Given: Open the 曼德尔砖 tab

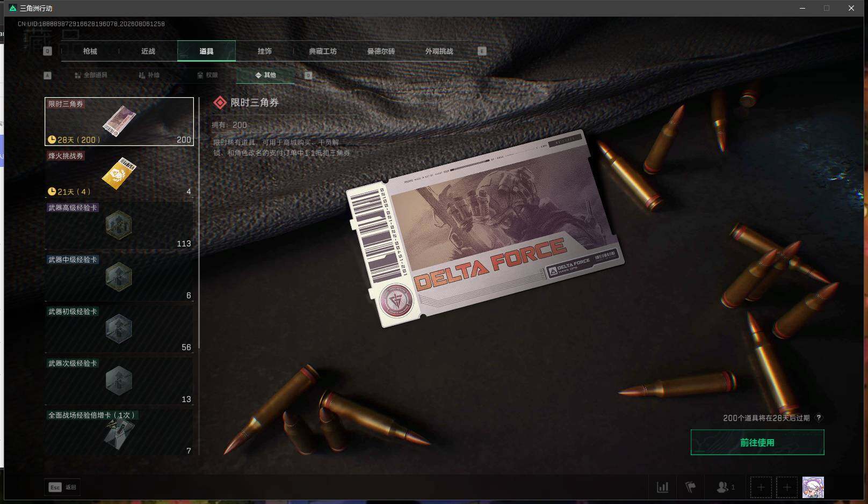Looking at the screenshot, I should point(381,51).
